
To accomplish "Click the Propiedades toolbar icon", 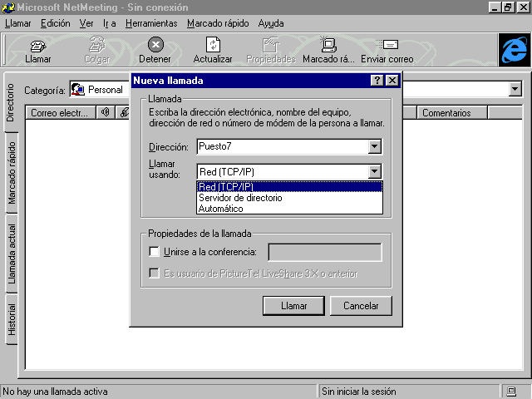I will [270, 45].
